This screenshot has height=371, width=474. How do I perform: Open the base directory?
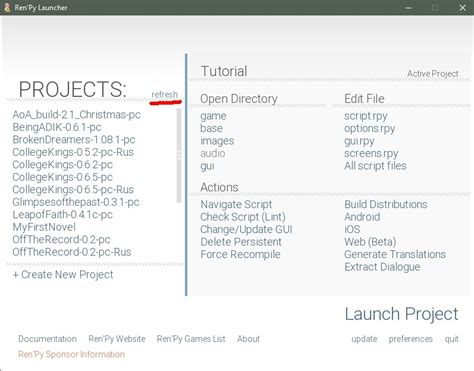(x=211, y=128)
